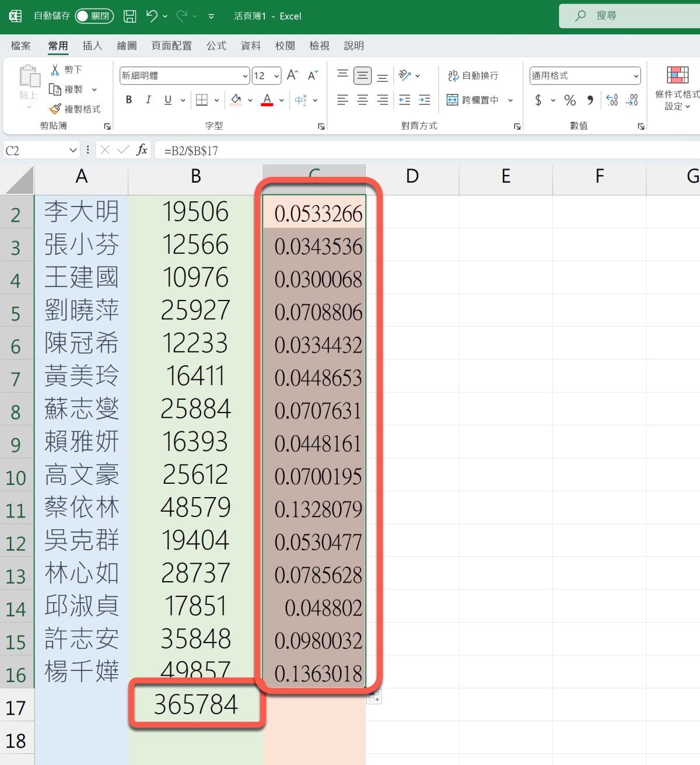Toggle Wrap Text (自動換行)
This screenshot has height=765, width=700.
[473, 75]
